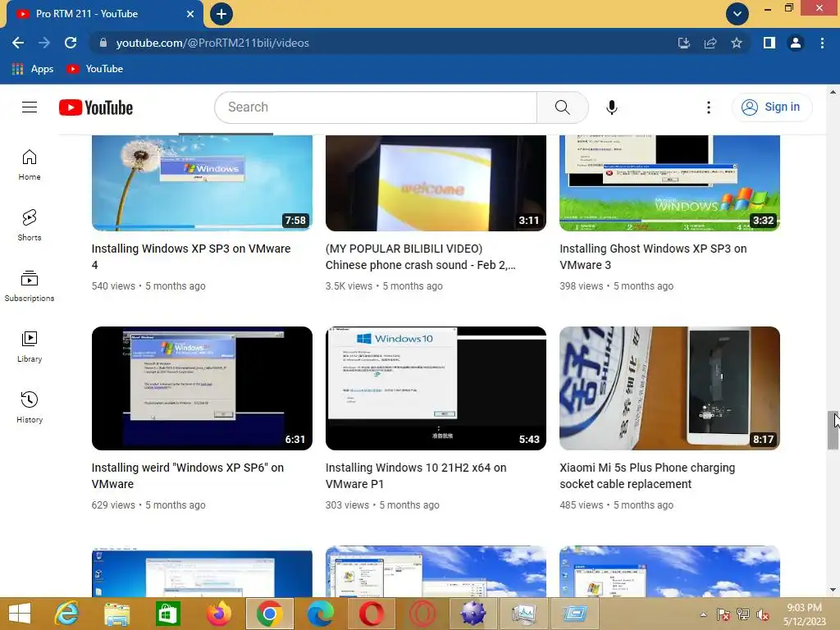Screen dimensions: 840x630
Task: Go back in browser
Action: click(18, 43)
